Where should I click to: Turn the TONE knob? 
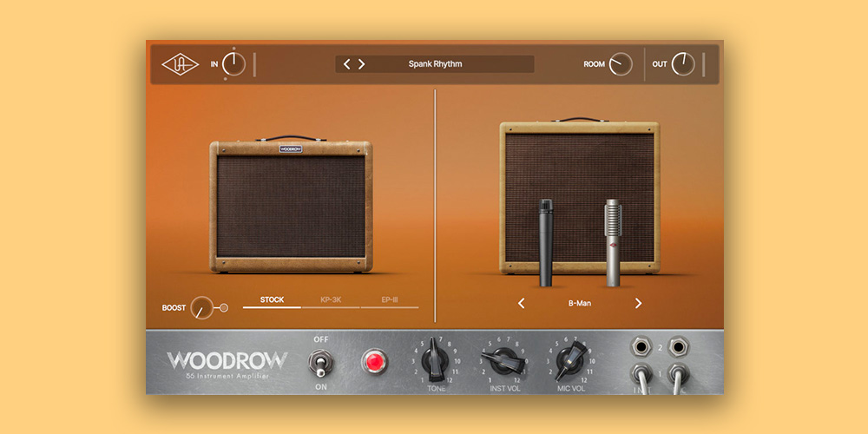[x=435, y=360]
